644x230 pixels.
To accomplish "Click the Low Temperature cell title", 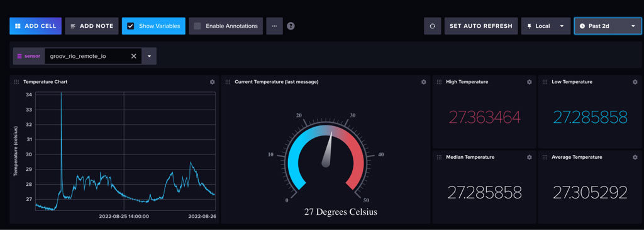I will [572, 82].
